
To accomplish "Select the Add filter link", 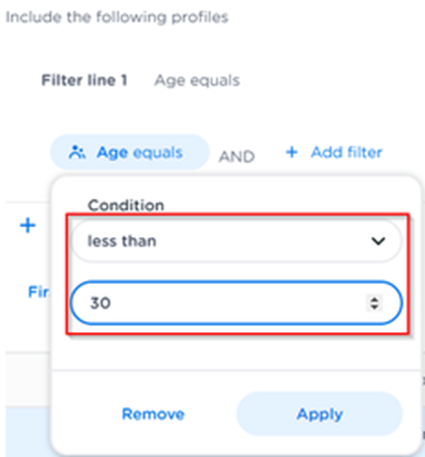I will pos(346,152).
